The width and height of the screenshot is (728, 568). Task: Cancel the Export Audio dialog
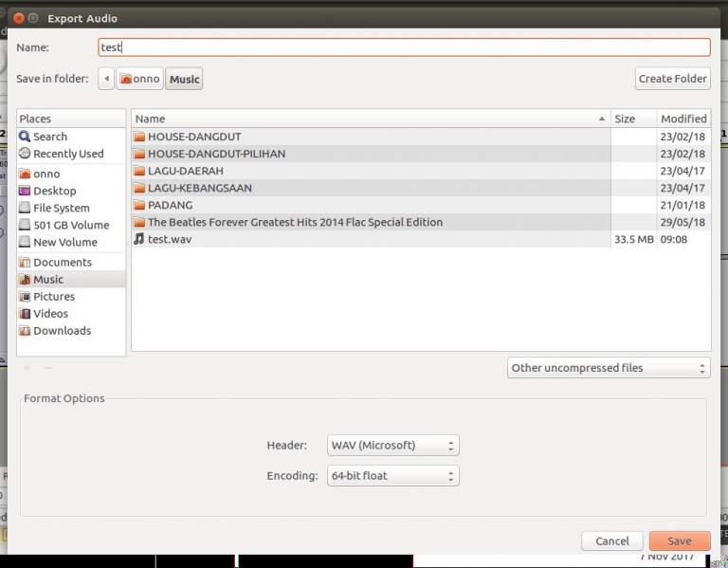611,541
